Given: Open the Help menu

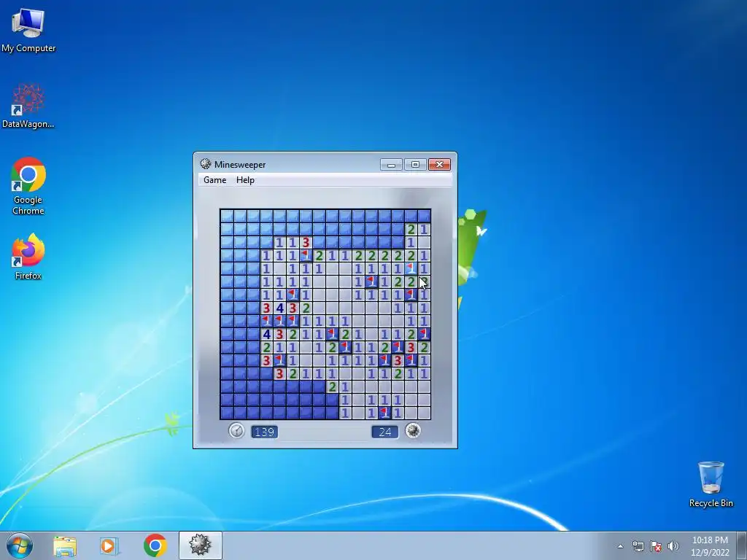Looking at the screenshot, I should click(245, 180).
